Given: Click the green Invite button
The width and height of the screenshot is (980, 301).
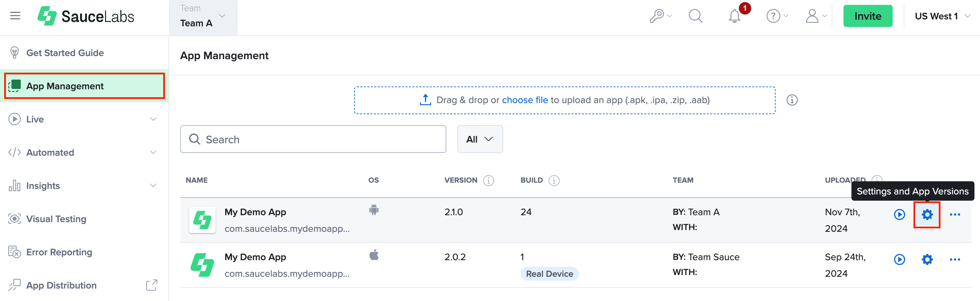Looking at the screenshot, I should click(867, 16).
